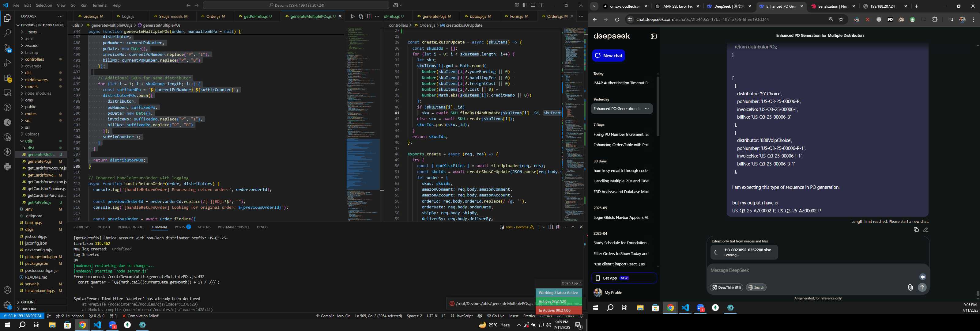
Task: Toggle Compile Hero: On in status bar
Action: 333,316
